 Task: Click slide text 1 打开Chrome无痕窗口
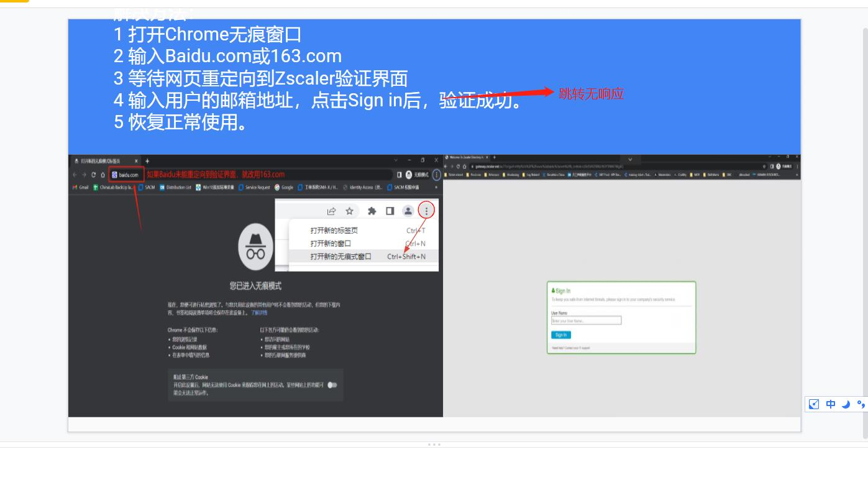pos(208,34)
